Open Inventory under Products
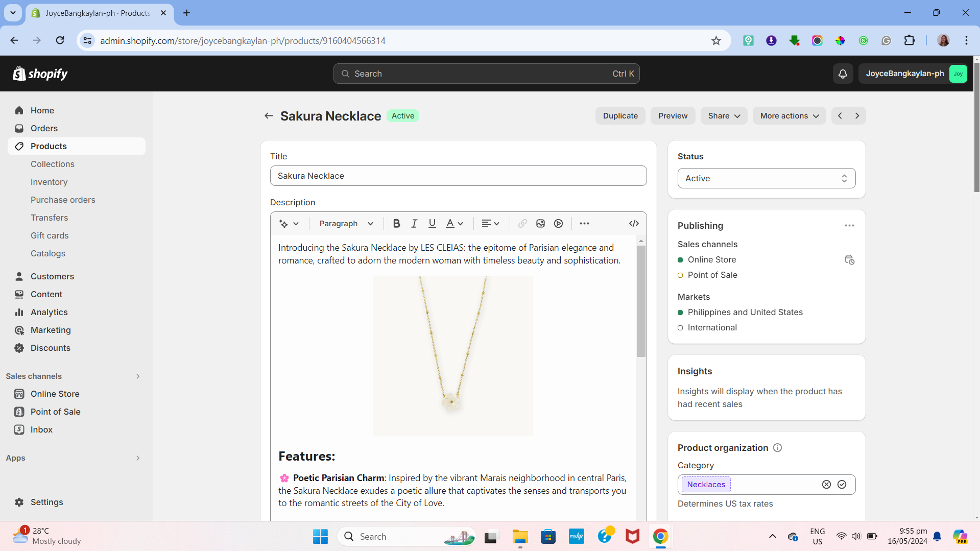Viewport: 980px width, 551px height. coord(49,182)
